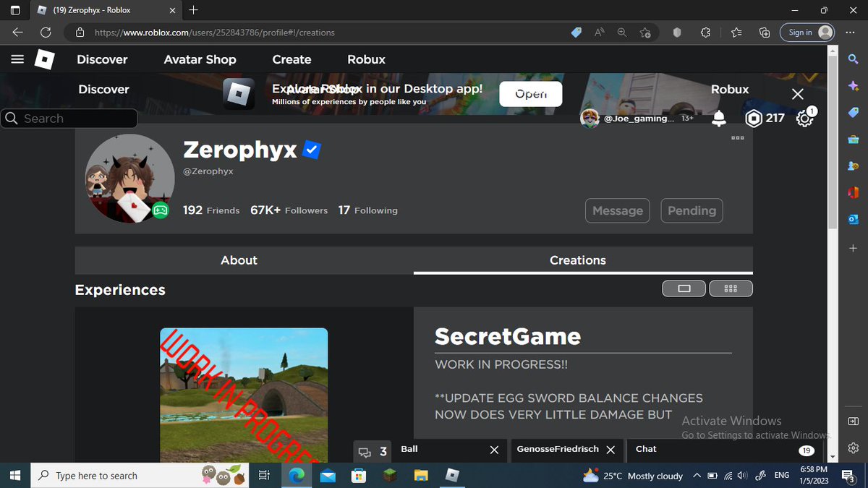Select the (19) Zerophyx - Roblox browser tab

pyautogui.click(x=105, y=11)
